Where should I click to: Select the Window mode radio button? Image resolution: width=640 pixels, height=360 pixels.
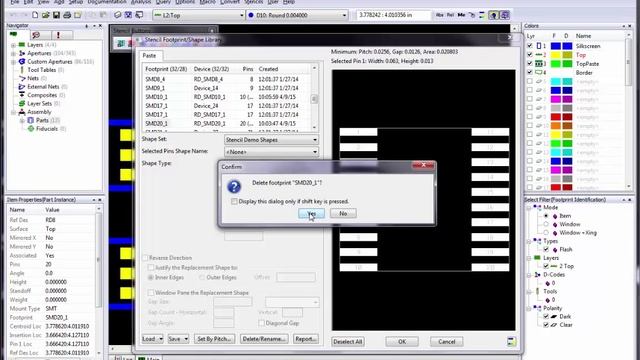coord(546,224)
